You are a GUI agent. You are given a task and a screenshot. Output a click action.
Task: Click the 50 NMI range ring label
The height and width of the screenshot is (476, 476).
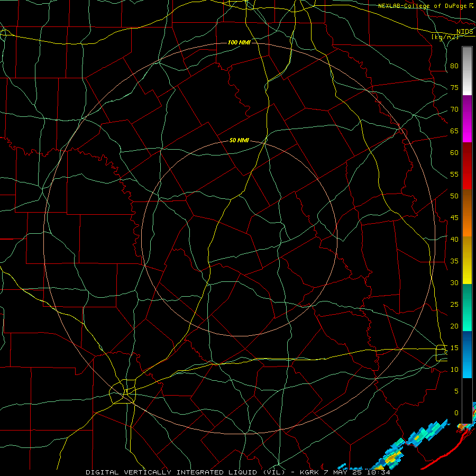click(x=239, y=140)
